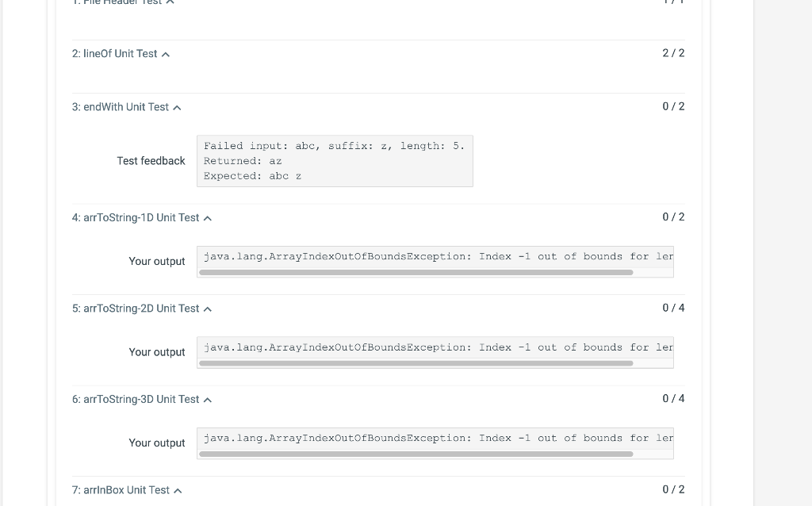812x506 pixels.
Task: Collapse the lineOf Unit Test section
Action: click(x=166, y=54)
